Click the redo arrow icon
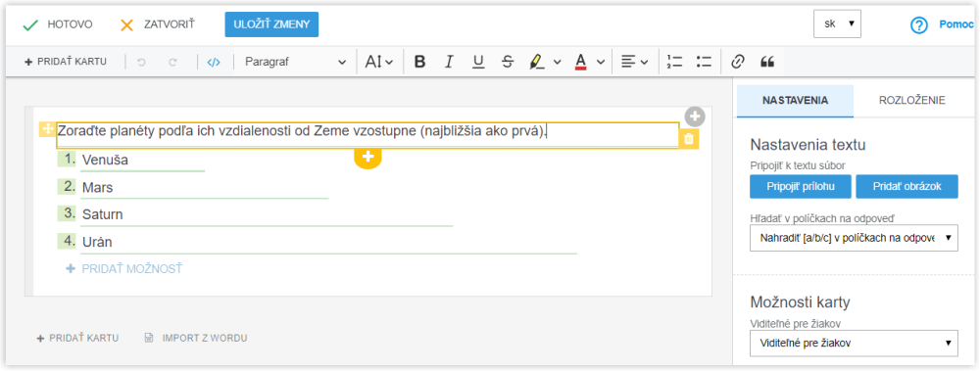 pyautogui.click(x=173, y=62)
